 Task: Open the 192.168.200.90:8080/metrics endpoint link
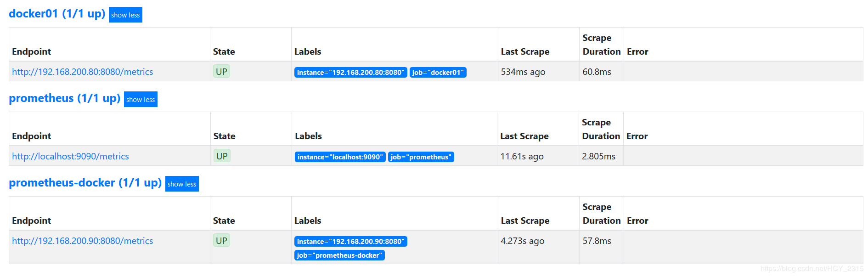[x=83, y=241]
